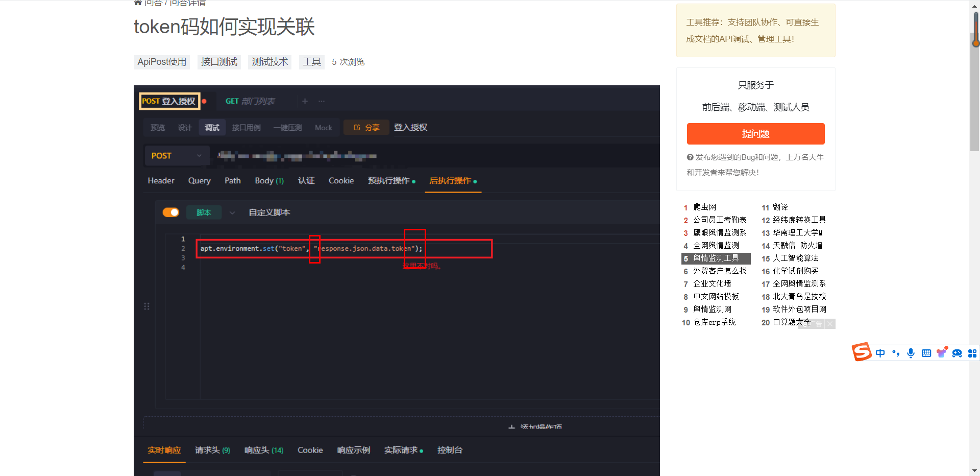Switch to the 认证 tab

point(306,181)
